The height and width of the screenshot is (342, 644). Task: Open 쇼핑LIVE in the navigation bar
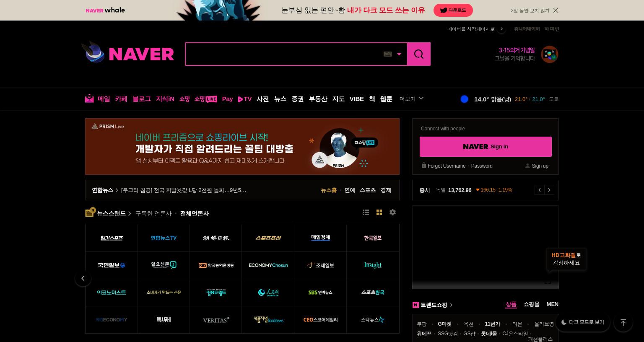[205, 99]
